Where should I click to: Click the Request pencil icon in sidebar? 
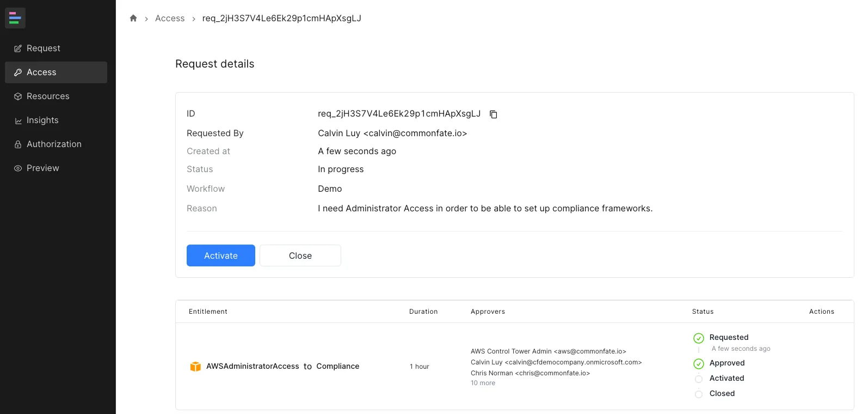18,48
